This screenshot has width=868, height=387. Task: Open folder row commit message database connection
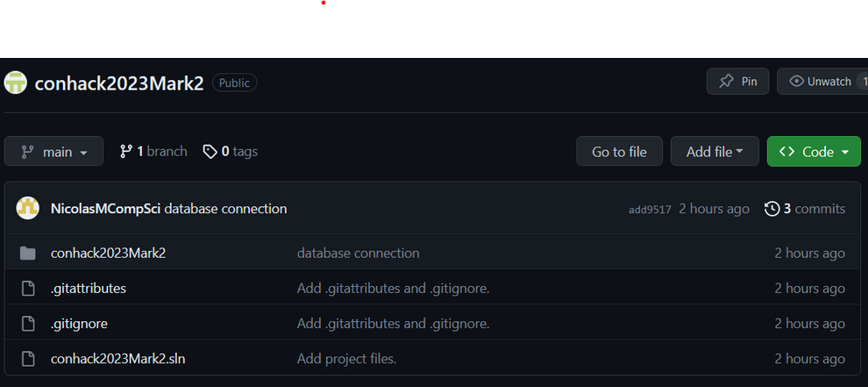pos(359,254)
